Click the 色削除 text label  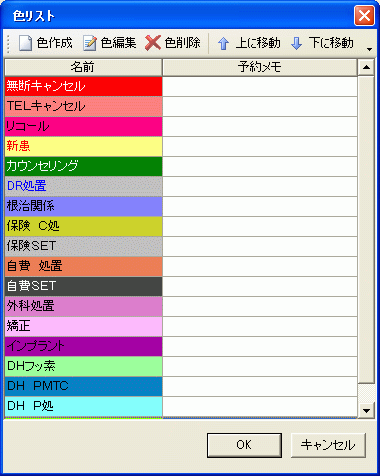pyautogui.click(x=183, y=43)
